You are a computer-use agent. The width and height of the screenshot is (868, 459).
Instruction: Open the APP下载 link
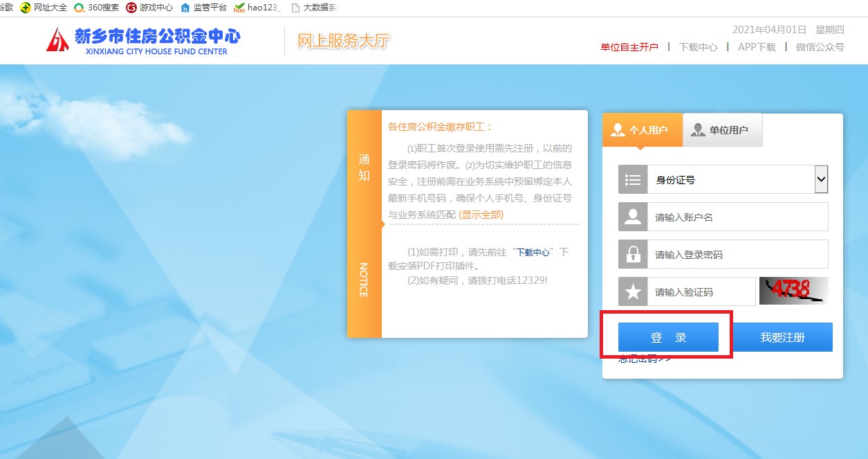tap(757, 47)
